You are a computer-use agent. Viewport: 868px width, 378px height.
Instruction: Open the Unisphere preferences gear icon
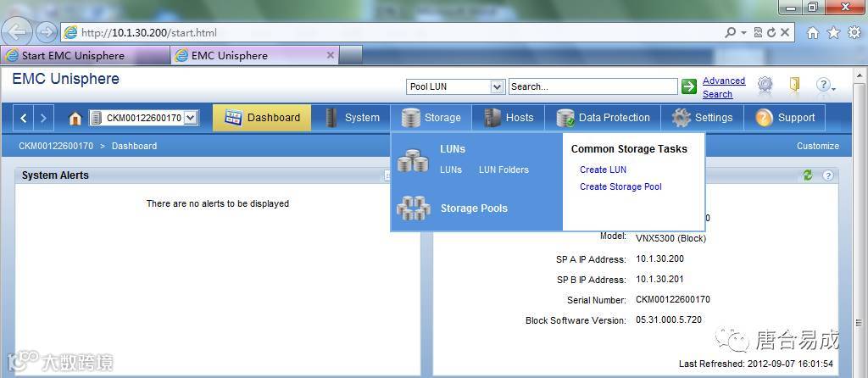765,84
